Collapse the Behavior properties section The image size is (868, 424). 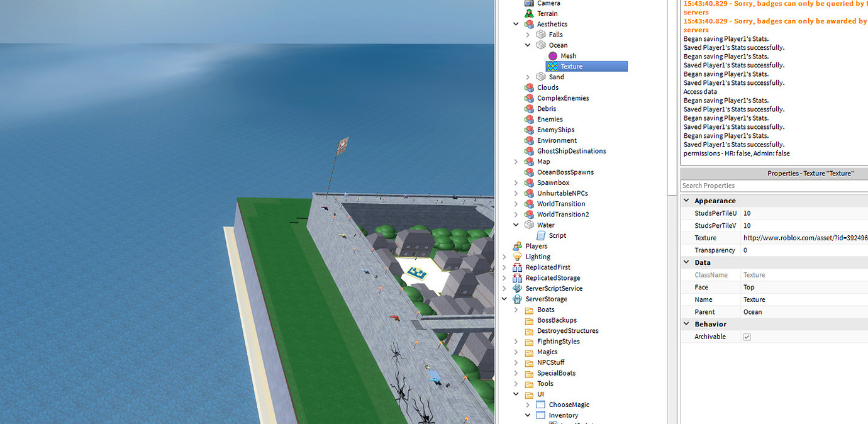686,324
